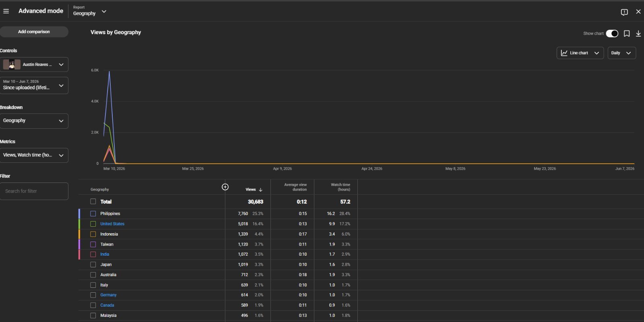644x322 pixels.
Task: Toggle the Show chart switch
Action: (x=612, y=33)
